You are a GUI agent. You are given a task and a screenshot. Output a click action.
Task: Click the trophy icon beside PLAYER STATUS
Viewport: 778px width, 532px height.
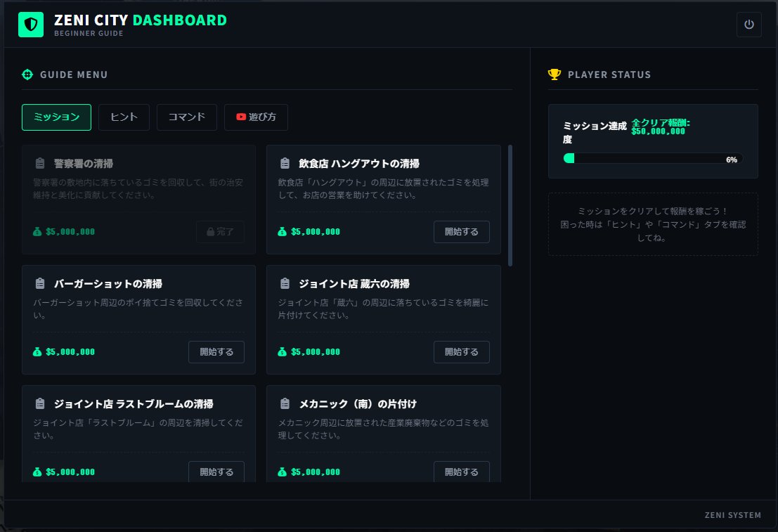click(555, 74)
